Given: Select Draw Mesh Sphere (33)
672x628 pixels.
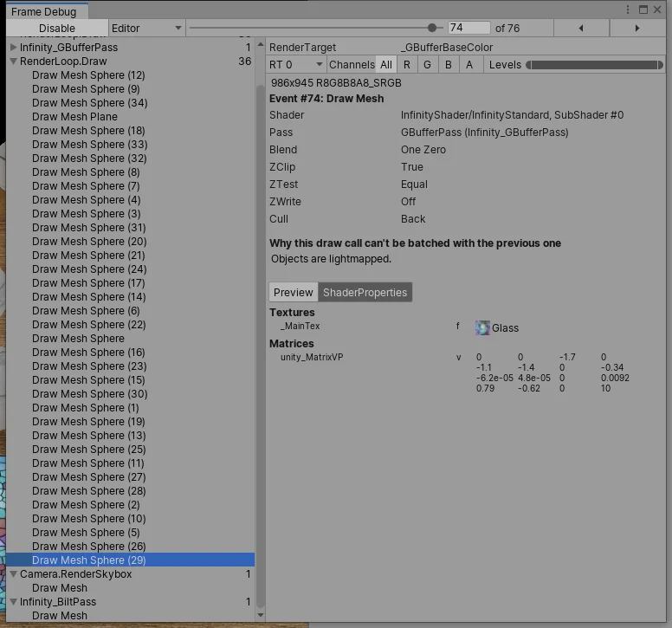Looking at the screenshot, I should 131,145.
